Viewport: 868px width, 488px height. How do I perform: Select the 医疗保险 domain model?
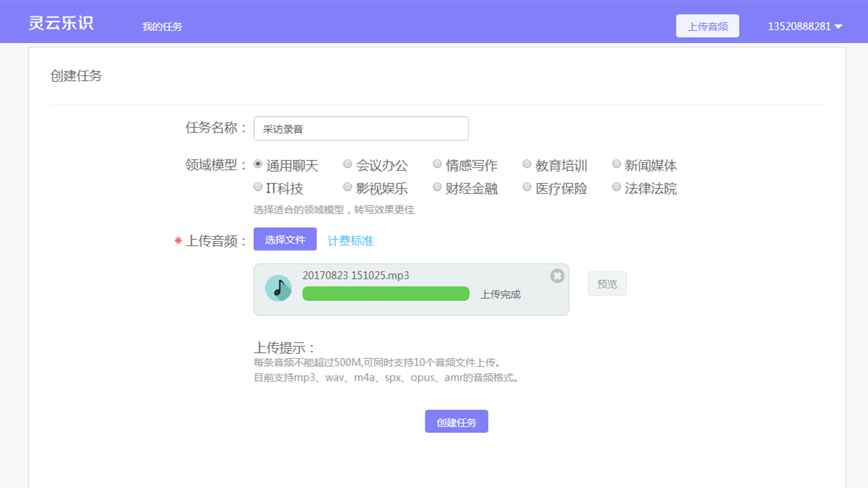pos(527,187)
